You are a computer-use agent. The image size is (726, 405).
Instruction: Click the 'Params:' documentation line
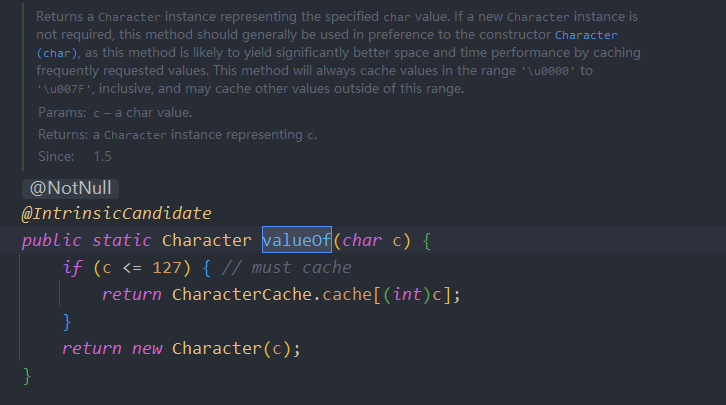click(115, 112)
